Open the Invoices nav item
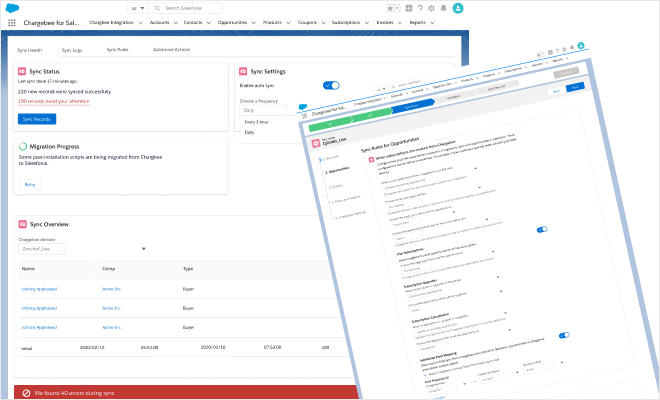Image resolution: width=660 pixels, height=400 pixels. tap(385, 22)
